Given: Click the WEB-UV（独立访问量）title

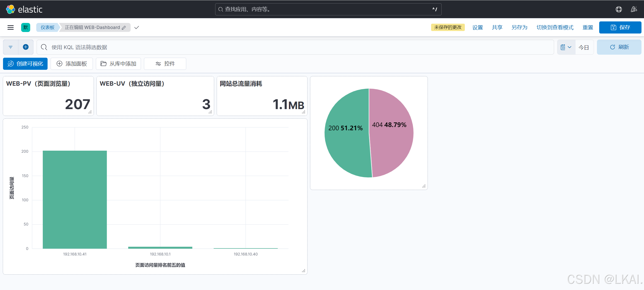Looking at the screenshot, I should pyautogui.click(x=132, y=84).
